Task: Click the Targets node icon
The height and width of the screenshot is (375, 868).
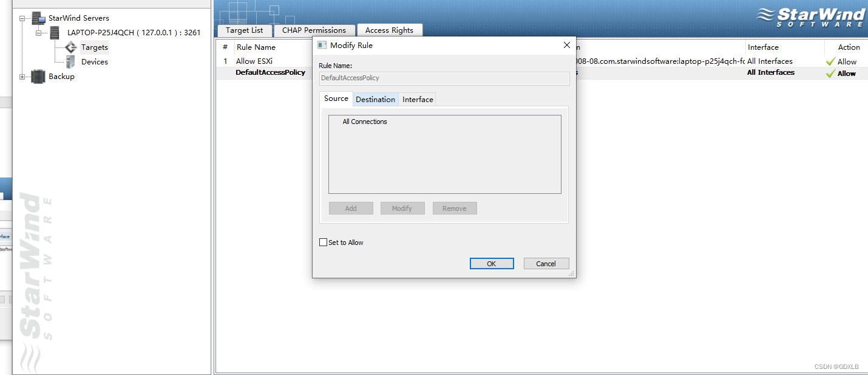Action: (71, 47)
